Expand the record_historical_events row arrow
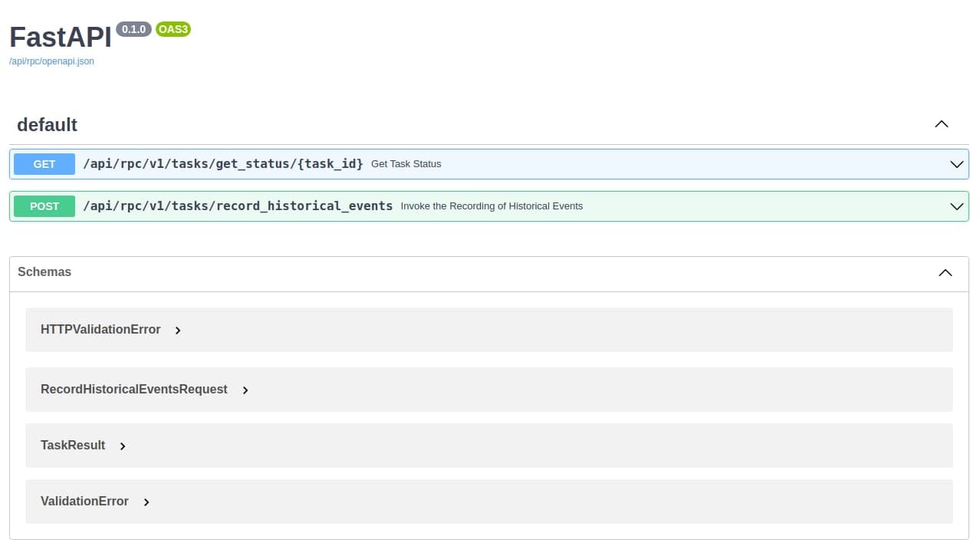The height and width of the screenshot is (556, 980). tap(956, 206)
